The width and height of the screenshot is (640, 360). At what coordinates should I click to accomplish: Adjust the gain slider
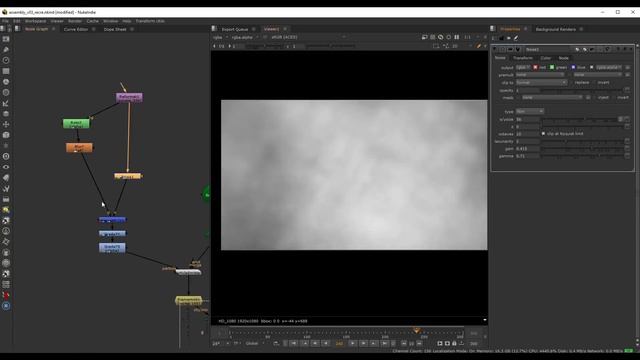tap(582, 149)
